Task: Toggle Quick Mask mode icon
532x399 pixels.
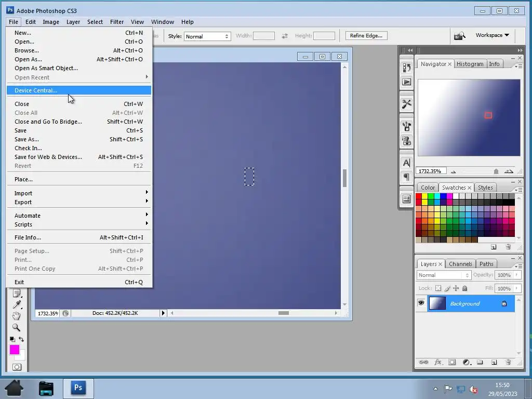Action: click(x=17, y=367)
